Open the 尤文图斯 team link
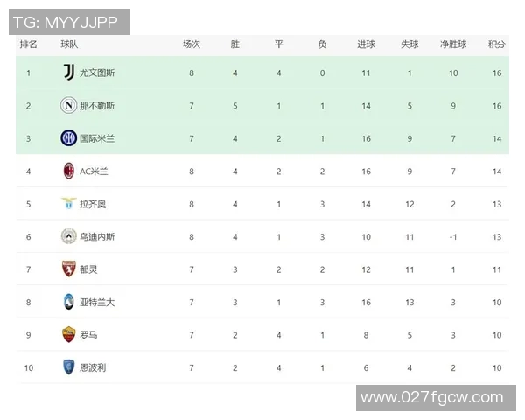Screen dimensions: 525x420 [97, 73]
